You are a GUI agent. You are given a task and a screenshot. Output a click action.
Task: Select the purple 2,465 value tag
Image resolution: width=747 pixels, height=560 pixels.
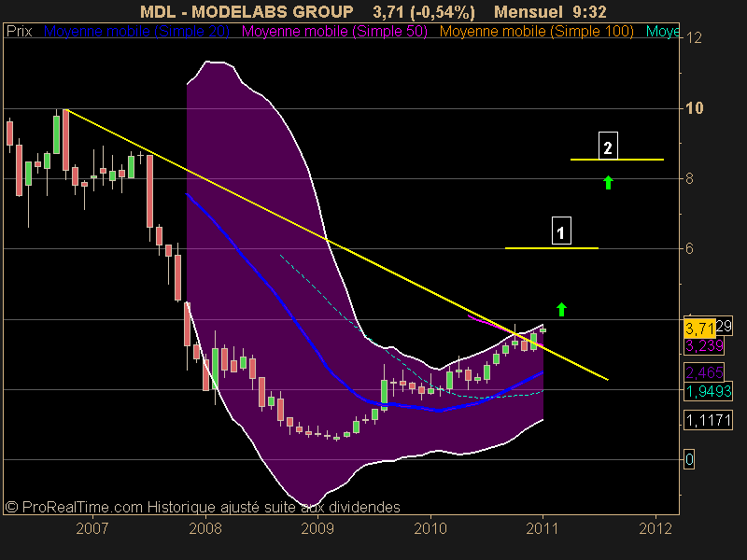coord(704,371)
